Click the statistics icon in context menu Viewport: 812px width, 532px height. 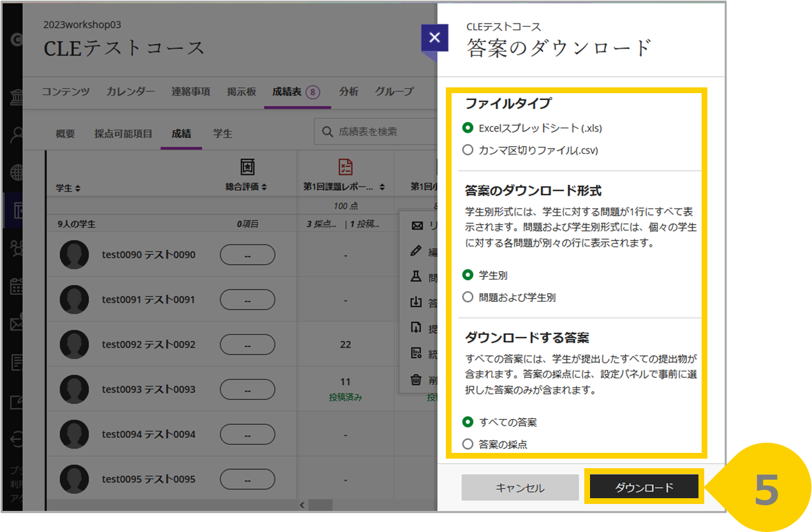pos(417,353)
